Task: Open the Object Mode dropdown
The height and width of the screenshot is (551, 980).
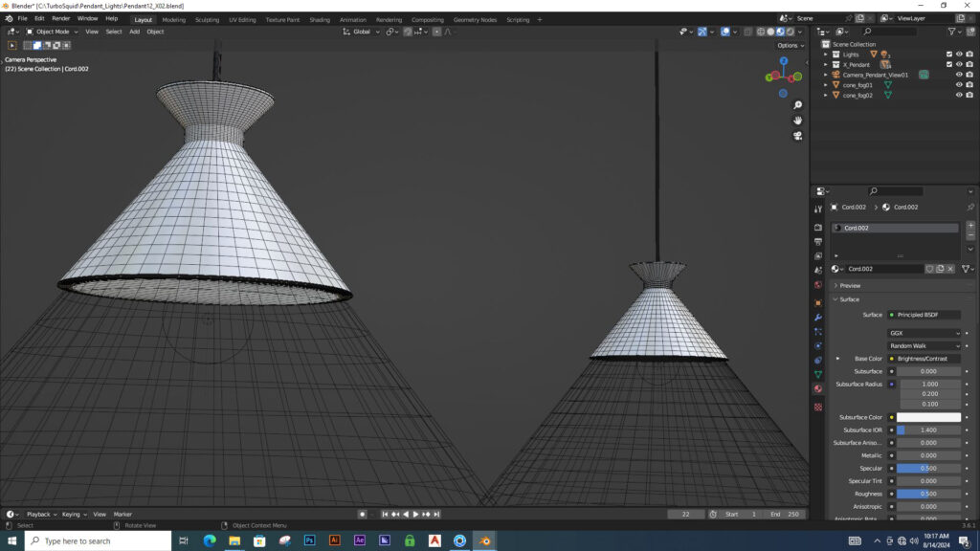Action: (x=54, y=32)
